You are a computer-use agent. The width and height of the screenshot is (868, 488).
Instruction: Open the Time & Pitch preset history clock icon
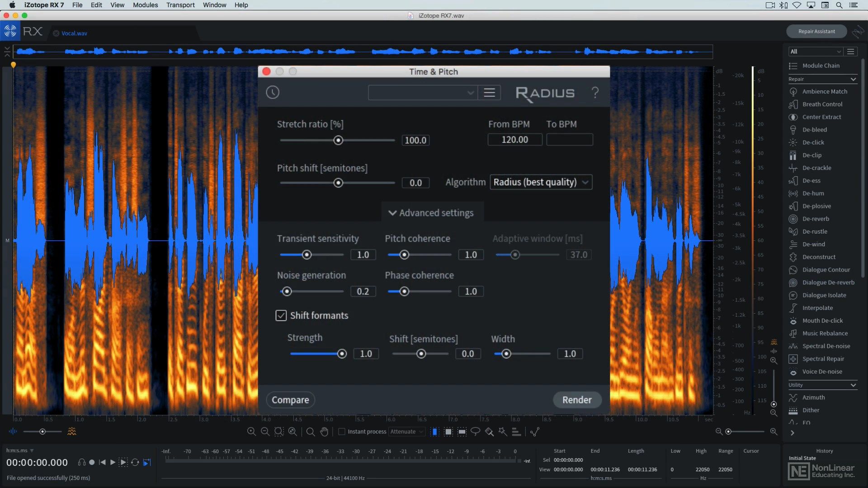[273, 93]
